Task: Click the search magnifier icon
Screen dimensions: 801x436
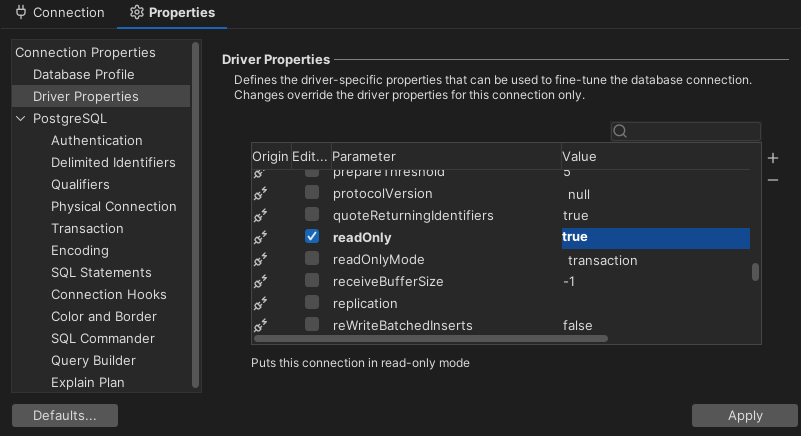Action: [x=620, y=131]
